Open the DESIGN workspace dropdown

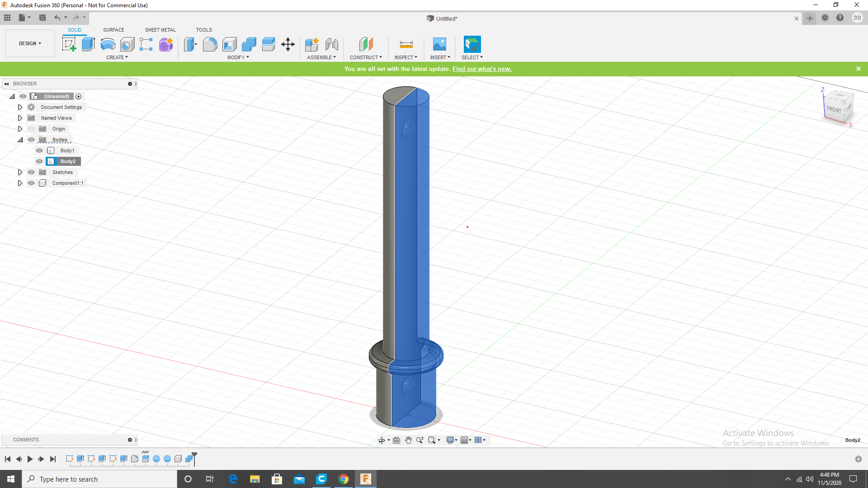[x=30, y=43]
